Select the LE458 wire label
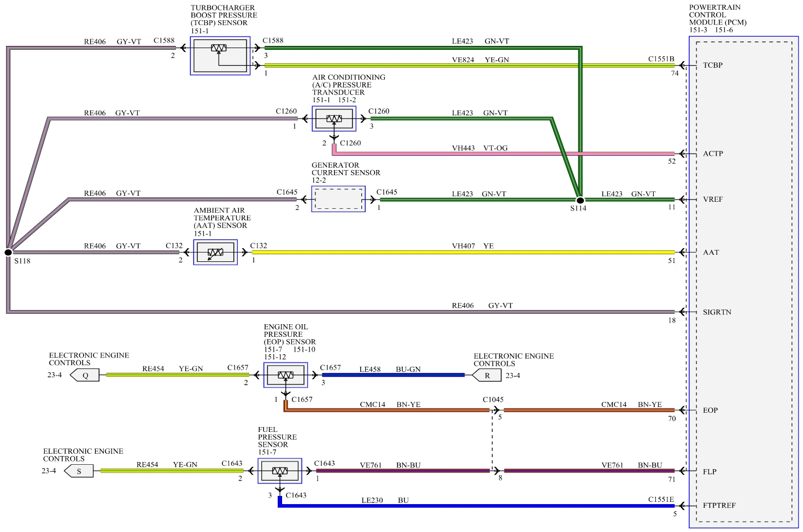This screenshot has height=532, width=803. coord(370,370)
